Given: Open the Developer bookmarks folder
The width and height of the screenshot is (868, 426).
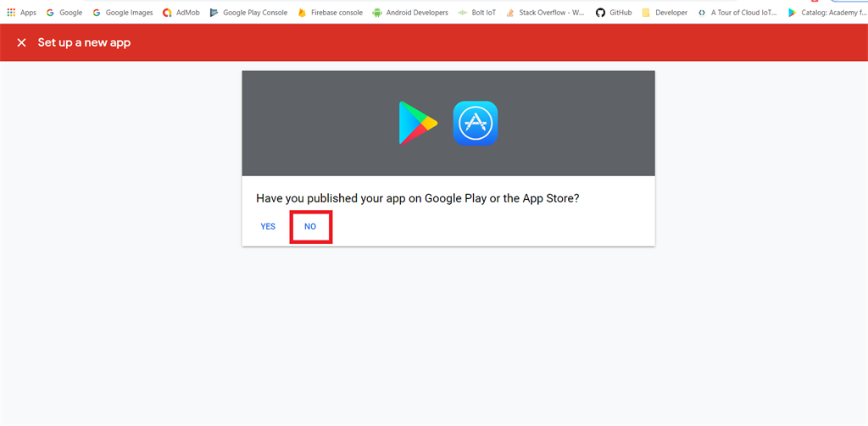Looking at the screenshot, I should pyautogui.click(x=665, y=12).
